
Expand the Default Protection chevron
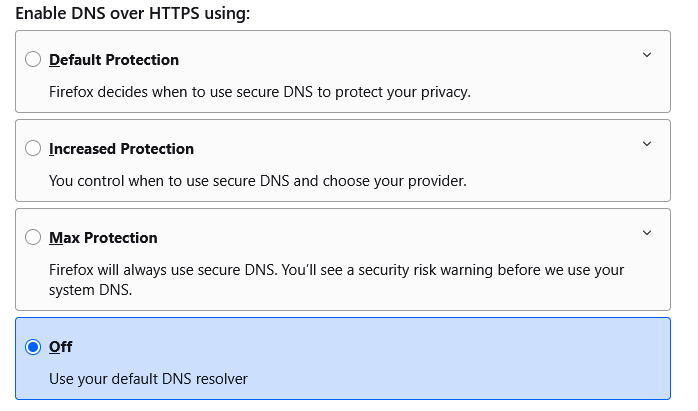pyautogui.click(x=646, y=55)
